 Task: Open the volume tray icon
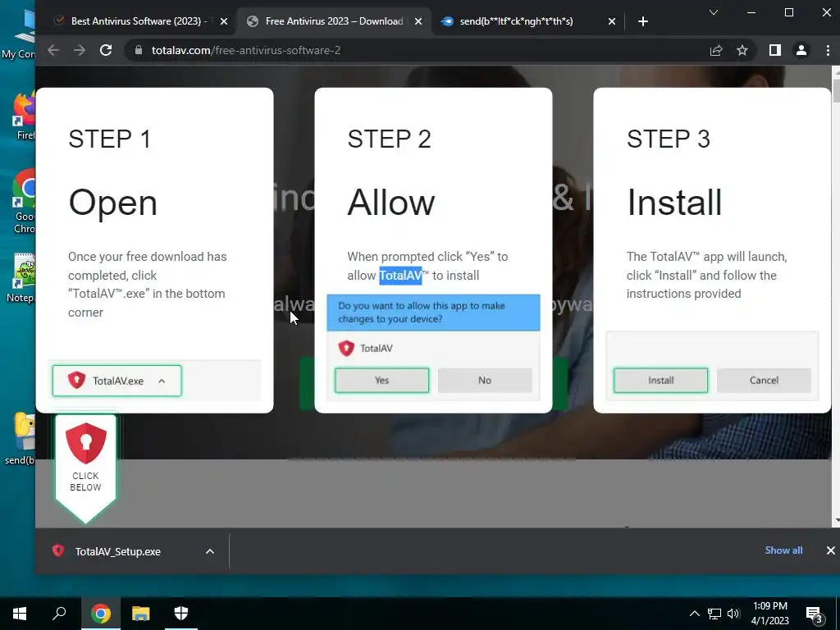click(x=733, y=614)
